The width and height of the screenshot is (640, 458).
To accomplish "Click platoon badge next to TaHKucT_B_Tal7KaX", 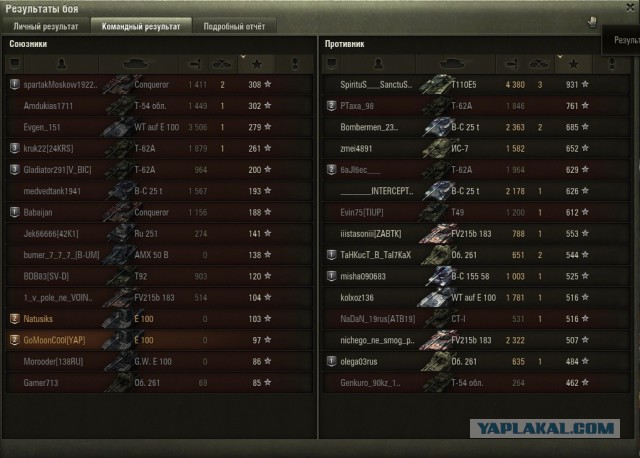I will click(x=331, y=255).
